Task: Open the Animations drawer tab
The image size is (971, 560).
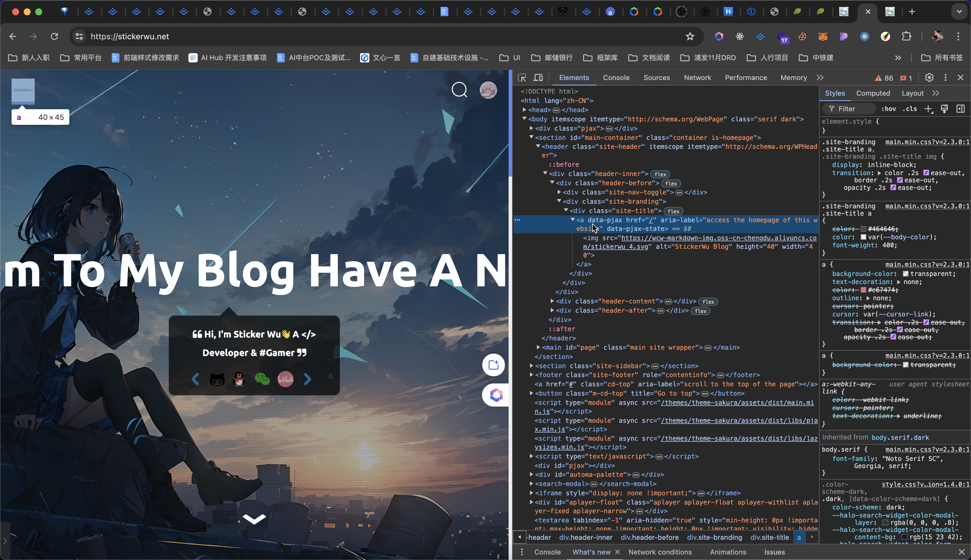Action: click(x=728, y=552)
